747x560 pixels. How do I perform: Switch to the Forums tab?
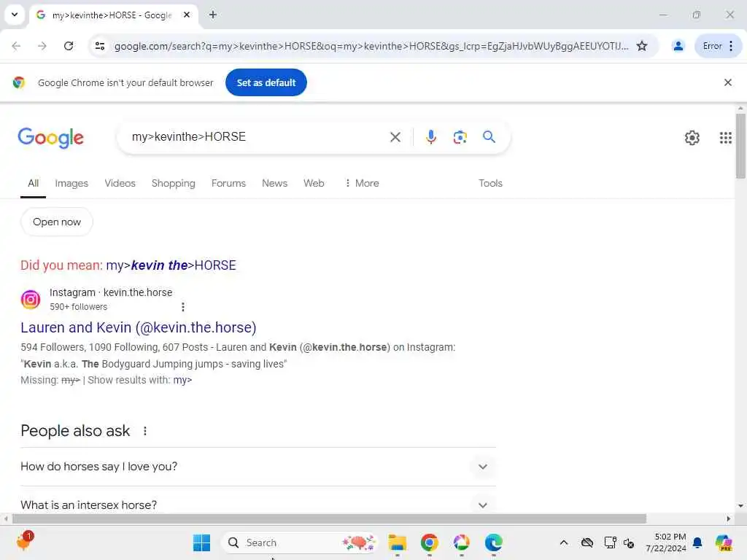pyautogui.click(x=228, y=183)
